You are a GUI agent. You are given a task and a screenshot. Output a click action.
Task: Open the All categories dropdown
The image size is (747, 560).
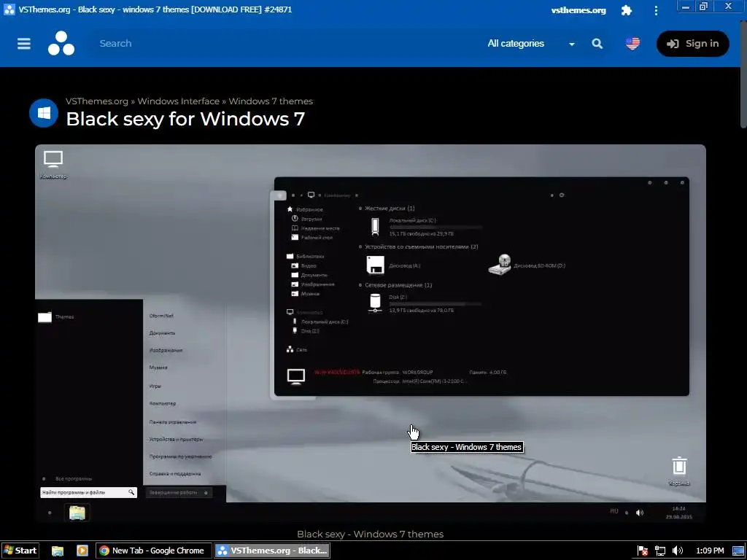tap(531, 43)
